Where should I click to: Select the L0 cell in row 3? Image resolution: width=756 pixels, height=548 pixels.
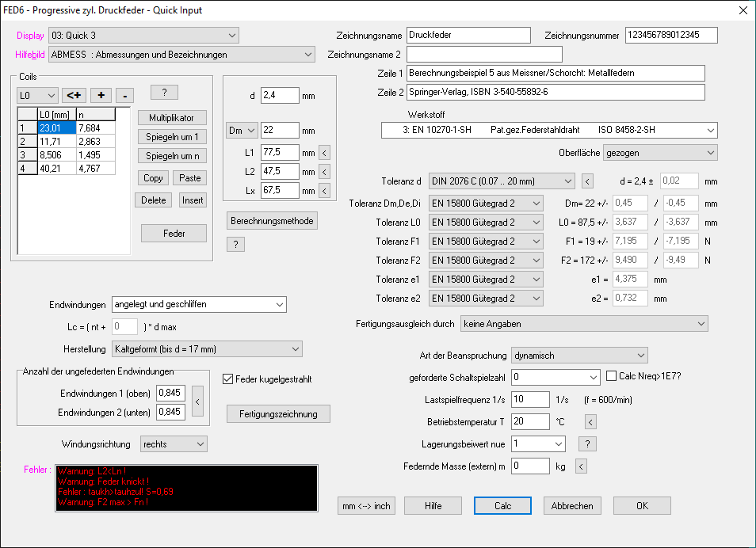56,155
